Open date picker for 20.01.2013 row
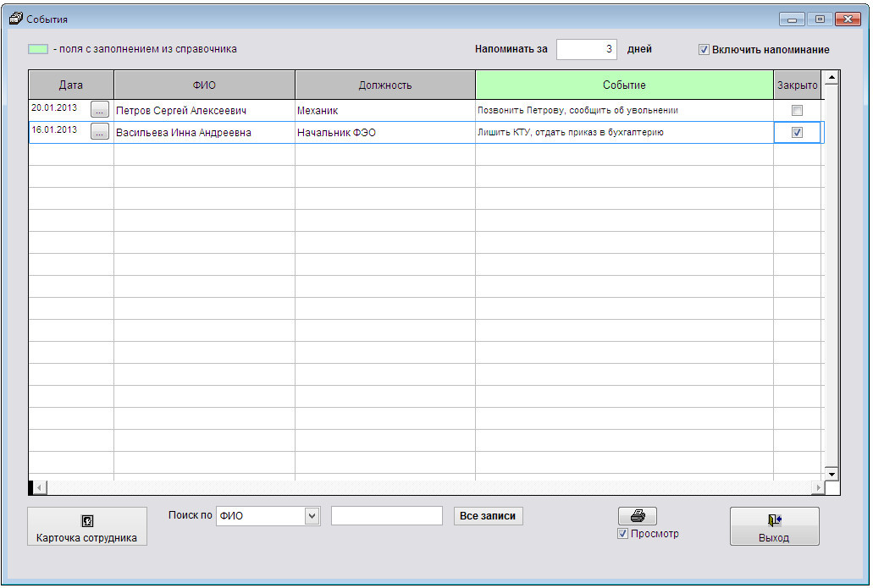Screen dimensions: 873x588 click(x=100, y=110)
